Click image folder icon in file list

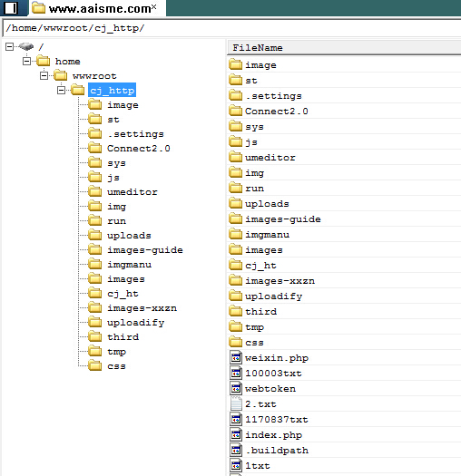(x=236, y=64)
